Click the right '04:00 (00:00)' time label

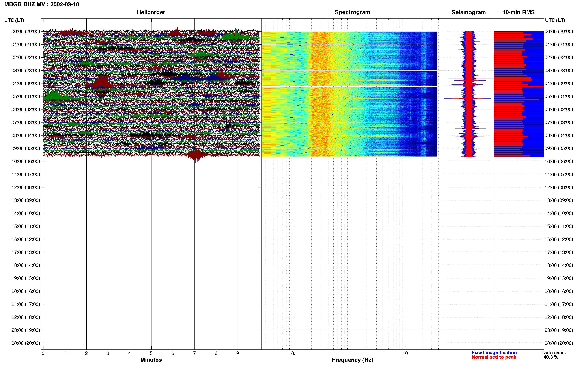(x=559, y=83)
